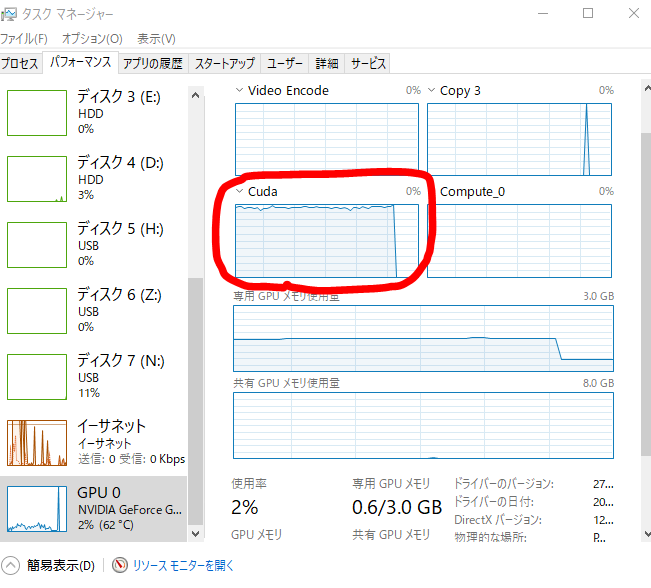
Task: Click the Copy 3 graph
Action: (519, 140)
